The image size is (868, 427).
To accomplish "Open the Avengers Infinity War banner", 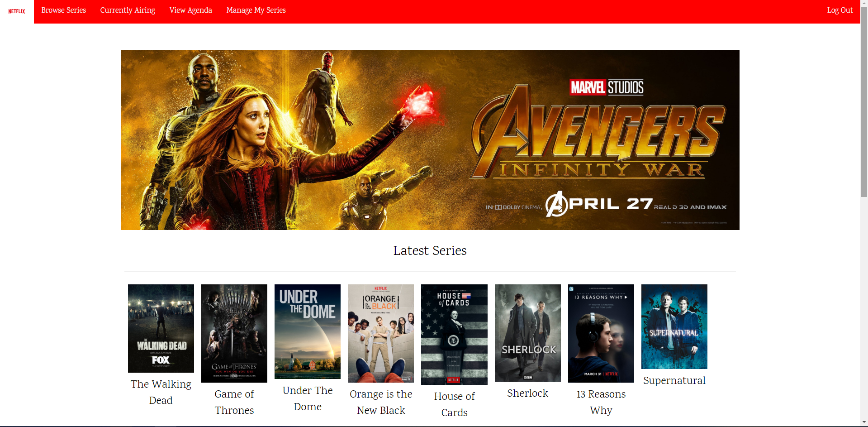I will [430, 140].
